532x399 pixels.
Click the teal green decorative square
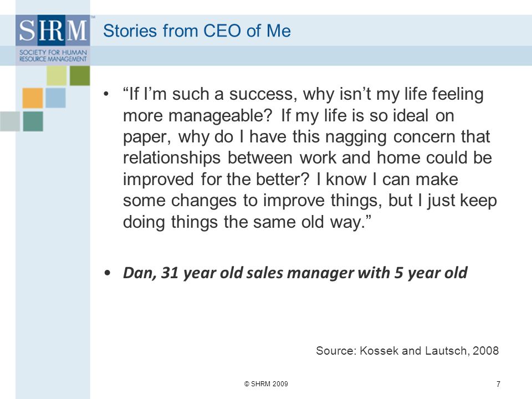tap(33, 121)
